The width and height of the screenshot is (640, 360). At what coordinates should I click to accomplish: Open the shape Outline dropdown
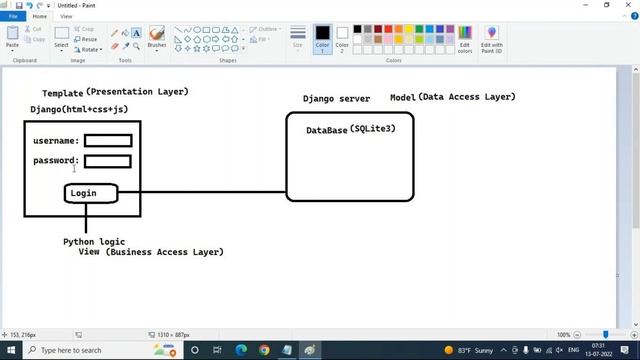265,29
